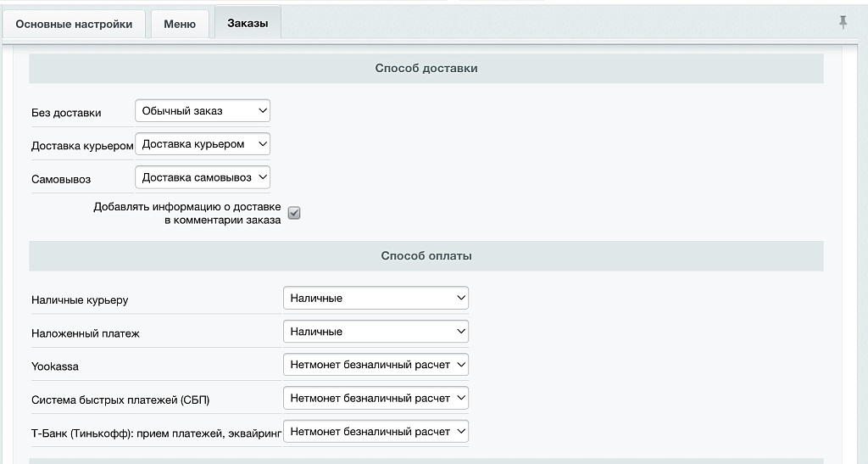Open the Система быстрых платежей (СБП) dropdown

376,398
